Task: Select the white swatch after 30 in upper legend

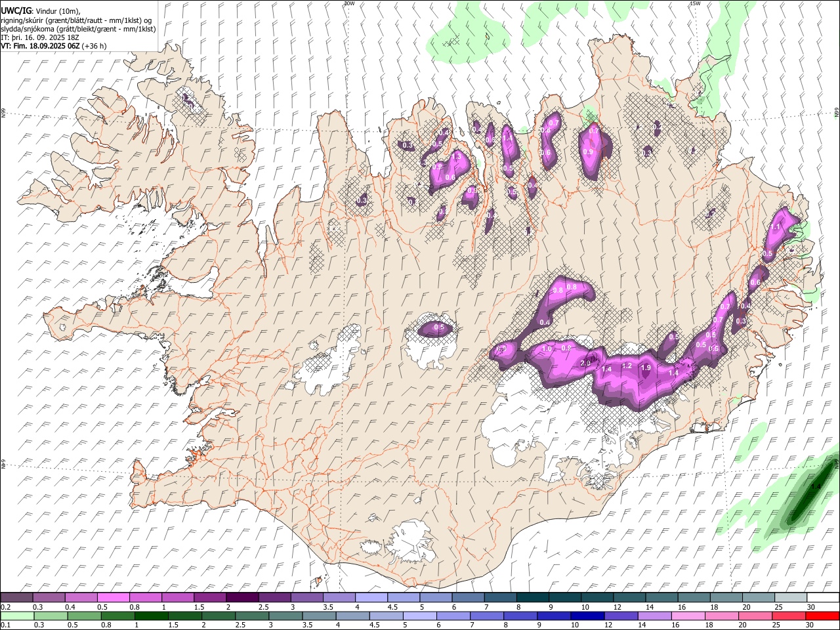Action: click(x=824, y=598)
